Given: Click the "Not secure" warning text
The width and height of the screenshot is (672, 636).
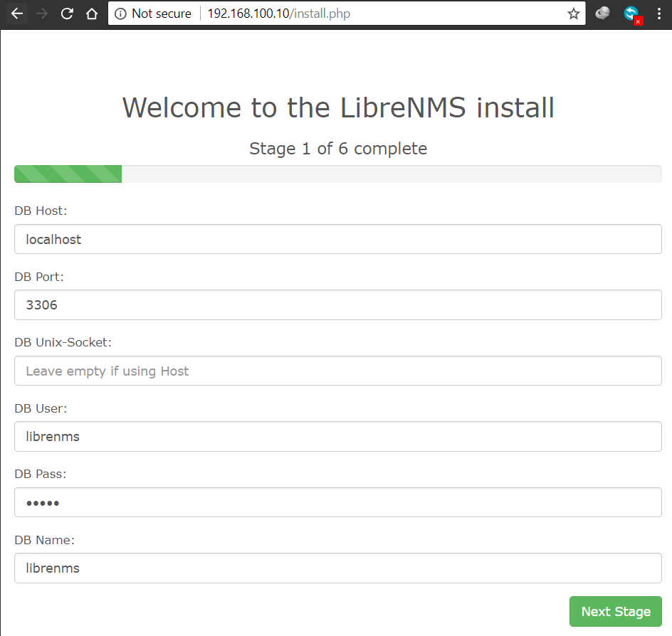Looking at the screenshot, I should pos(162,14).
